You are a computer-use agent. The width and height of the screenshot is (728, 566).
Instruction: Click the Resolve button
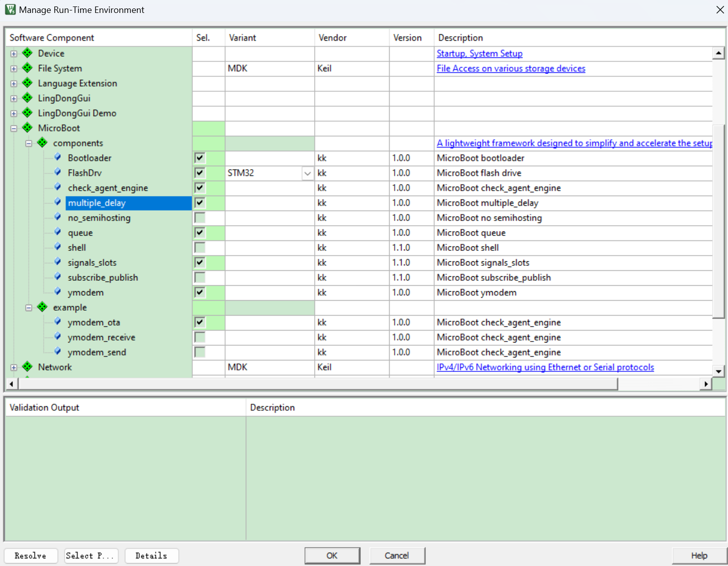tap(31, 556)
